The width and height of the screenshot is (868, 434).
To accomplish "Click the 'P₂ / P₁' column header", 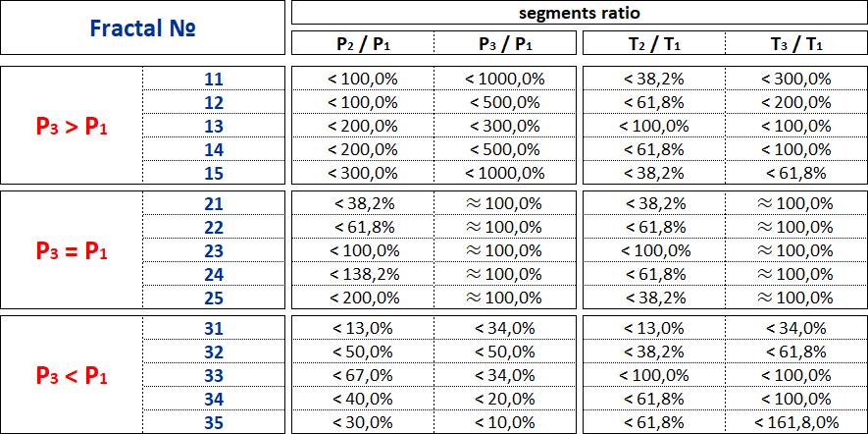I will tap(363, 43).
